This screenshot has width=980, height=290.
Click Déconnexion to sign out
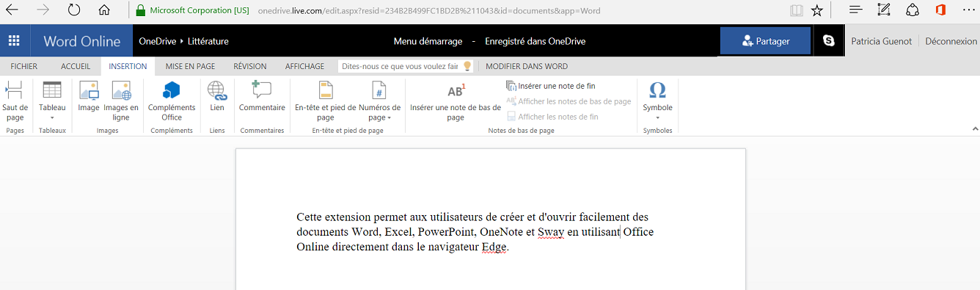click(951, 41)
